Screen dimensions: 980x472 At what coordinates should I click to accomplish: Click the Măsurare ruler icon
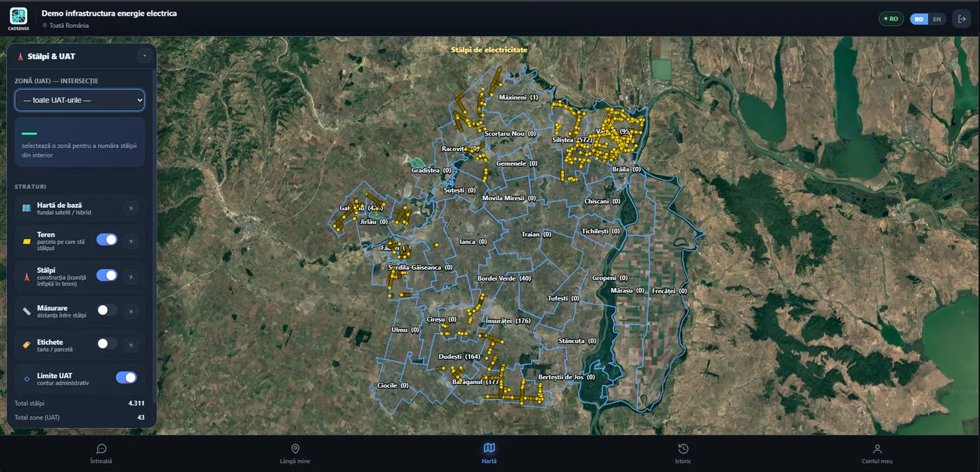point(27,311)
